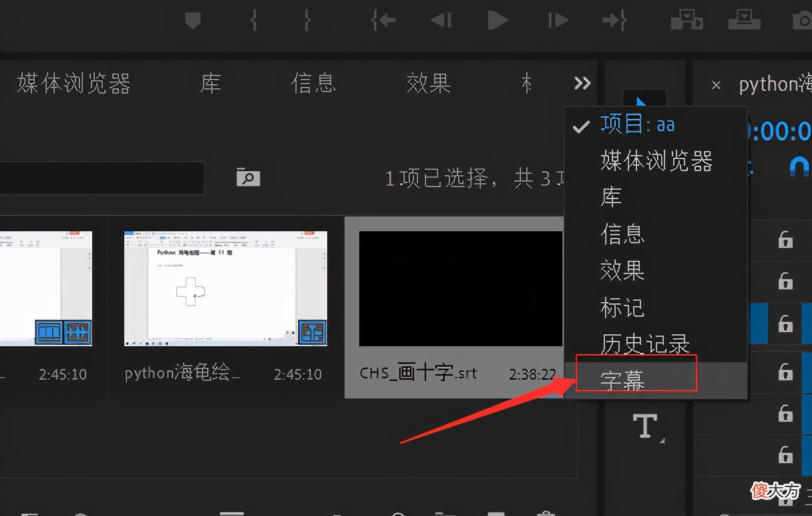This screenshot has height=516, width=812.
Task: Toggle the lock in the blue highlighted track
Action: coord(785,324)
